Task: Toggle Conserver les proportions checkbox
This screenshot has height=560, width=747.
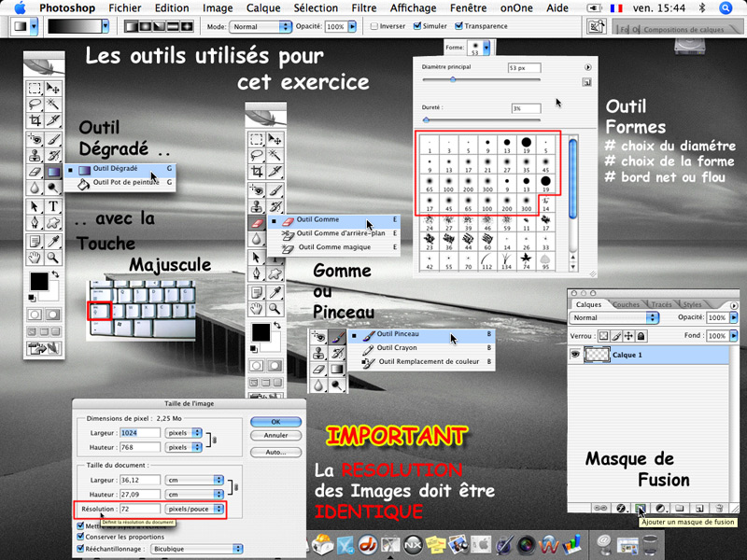Action: coord(80,537)
